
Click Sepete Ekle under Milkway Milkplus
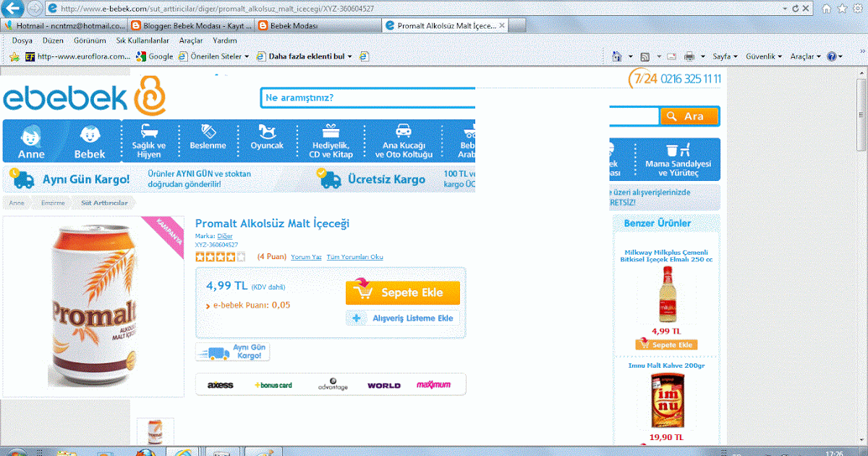click(x=666, y=345)
